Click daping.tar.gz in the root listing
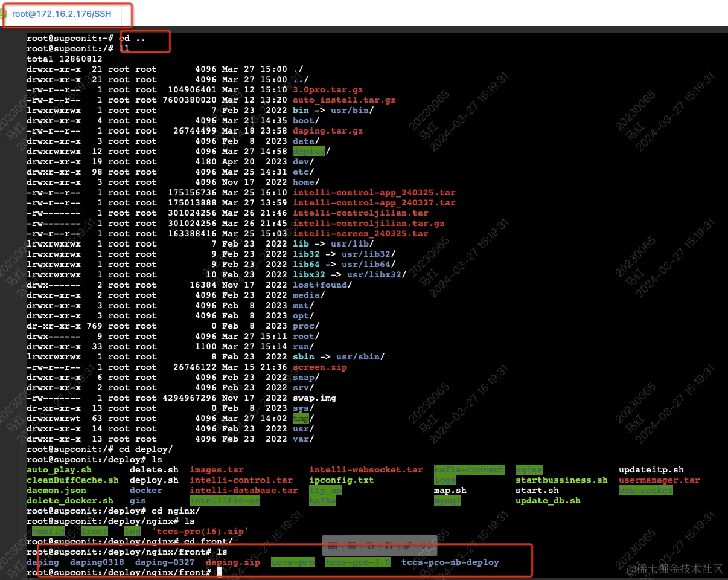Screen dimensions: 728x580 [328, 130]
